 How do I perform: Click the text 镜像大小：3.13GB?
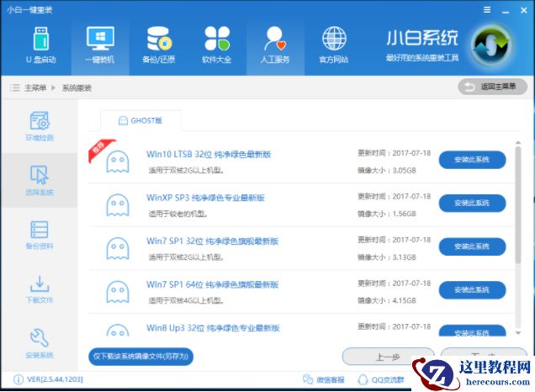[387, 257]
